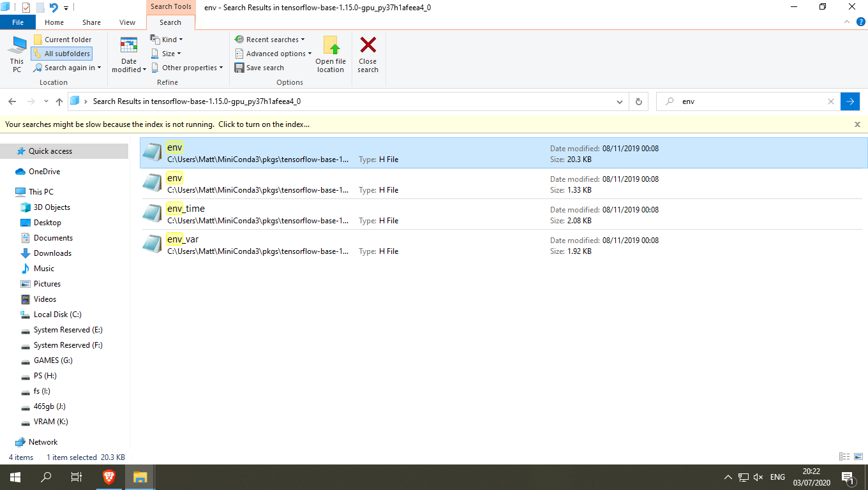Screen dimensions: 868x490
Task: Open the notification center icon
Action: click(x=849, y=477)
